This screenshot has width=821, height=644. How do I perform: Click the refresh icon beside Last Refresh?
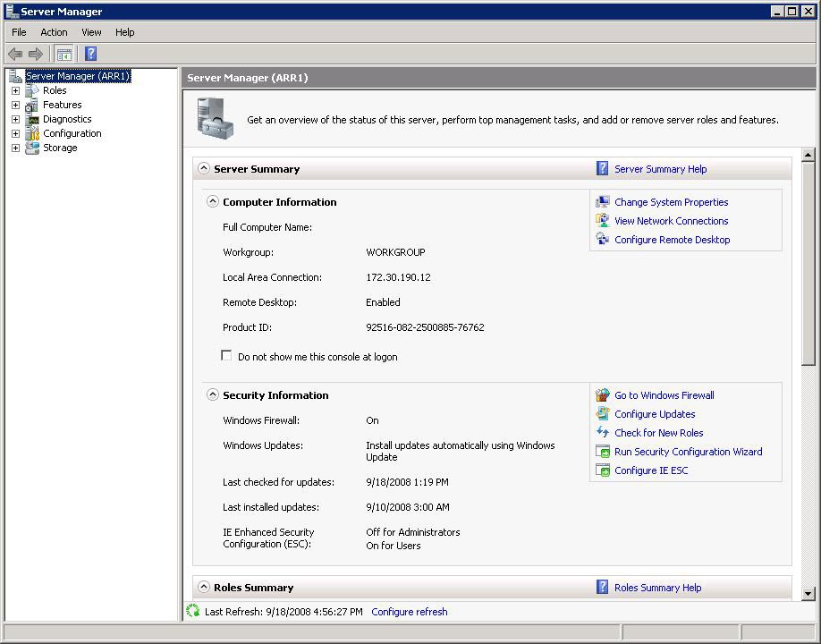(x=191, y=612)
